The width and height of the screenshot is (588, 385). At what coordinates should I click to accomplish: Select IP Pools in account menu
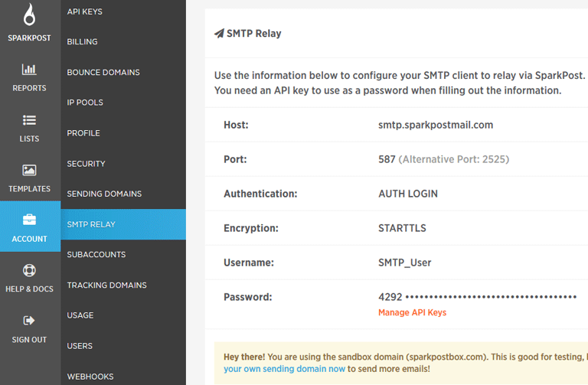point(85,103)
